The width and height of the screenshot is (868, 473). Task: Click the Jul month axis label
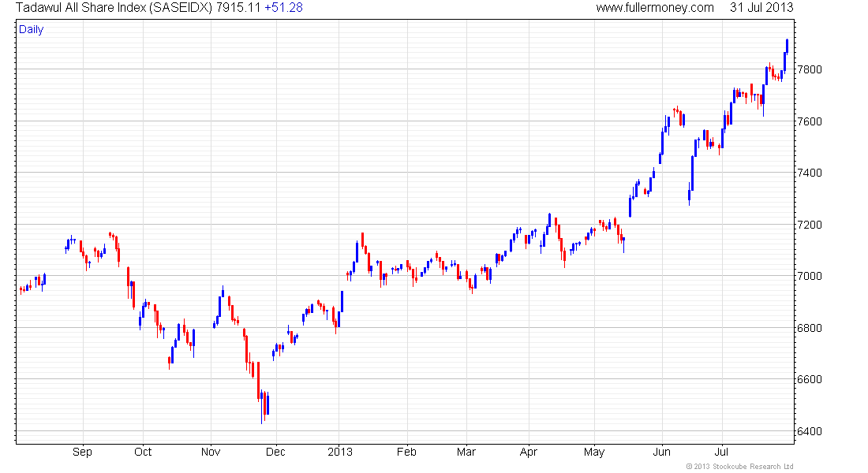tap(722, 452)
